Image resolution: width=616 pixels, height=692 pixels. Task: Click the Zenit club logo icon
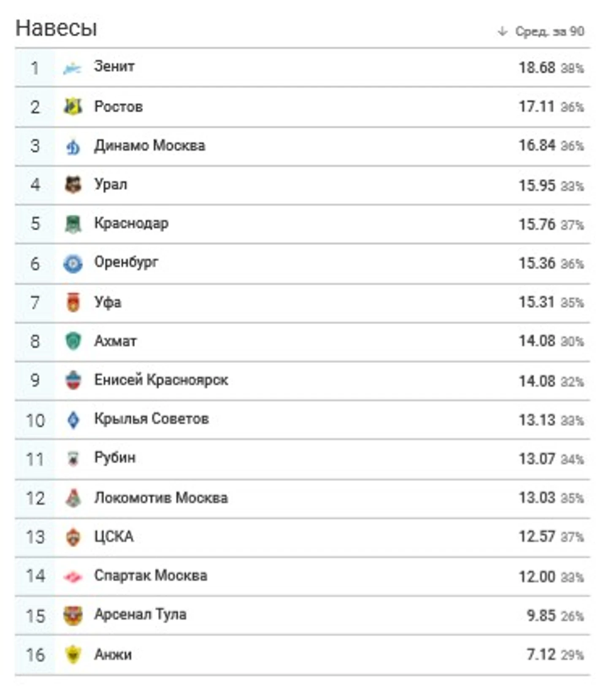coord(72,68)
